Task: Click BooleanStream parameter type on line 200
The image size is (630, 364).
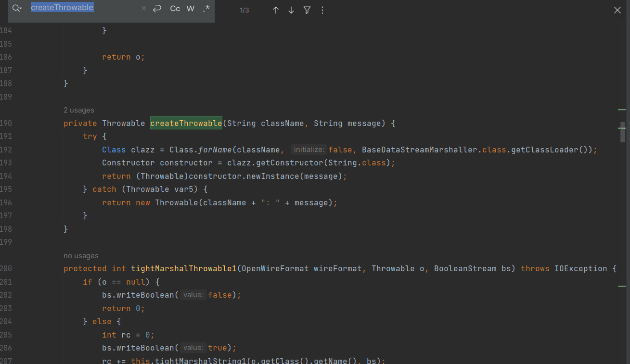Action: click(x=465, y=269)
